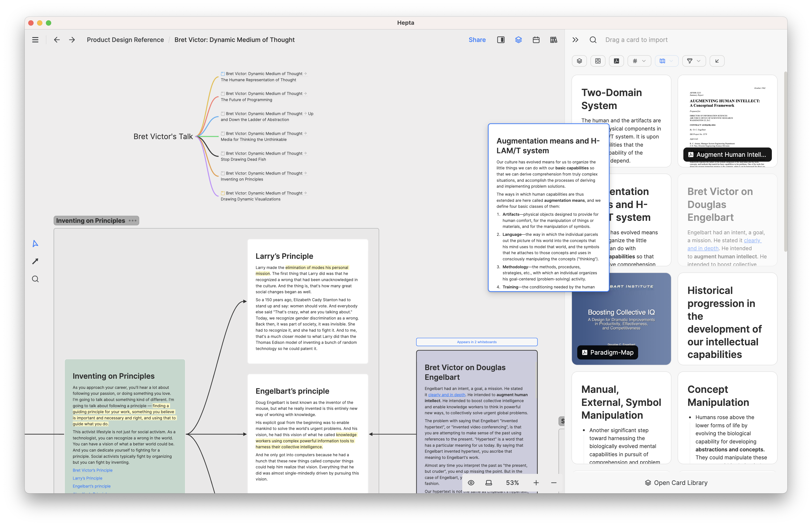Toggle the eye visibility icon in zoom bar
The height and width of the screenshot is (526, 812).
[x=471, y=483]
